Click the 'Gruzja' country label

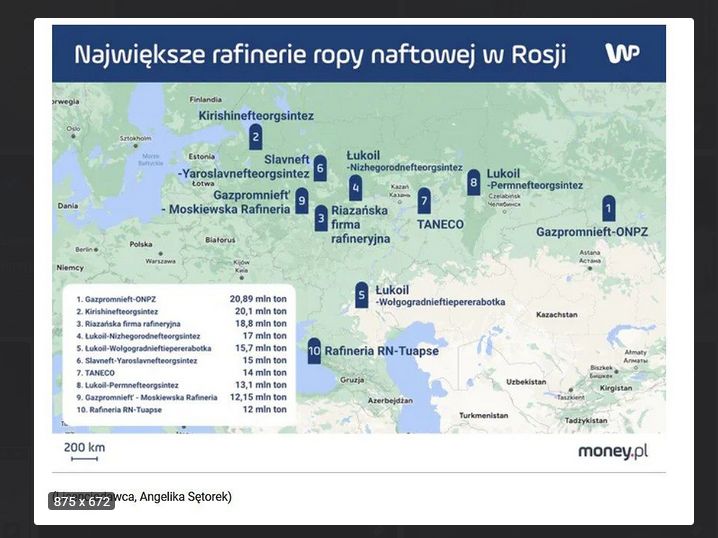pyautogui.click(x=352, y=380)
